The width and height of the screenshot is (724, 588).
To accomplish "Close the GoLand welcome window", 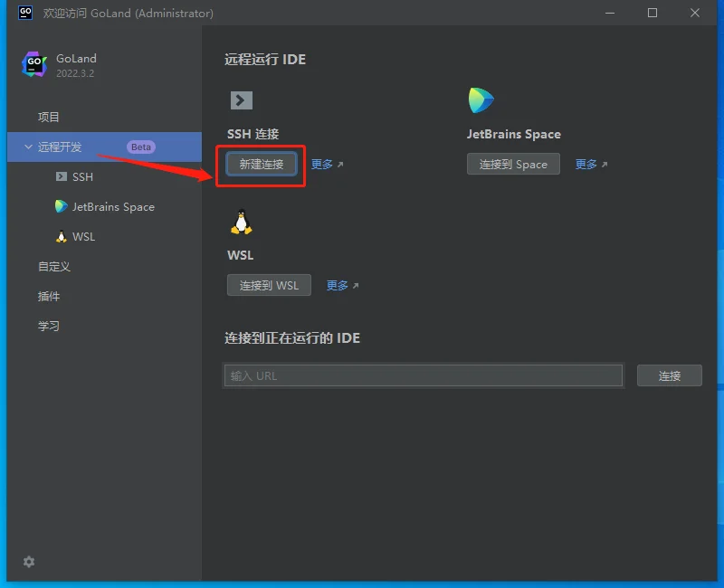I will (x=694, y=13).
